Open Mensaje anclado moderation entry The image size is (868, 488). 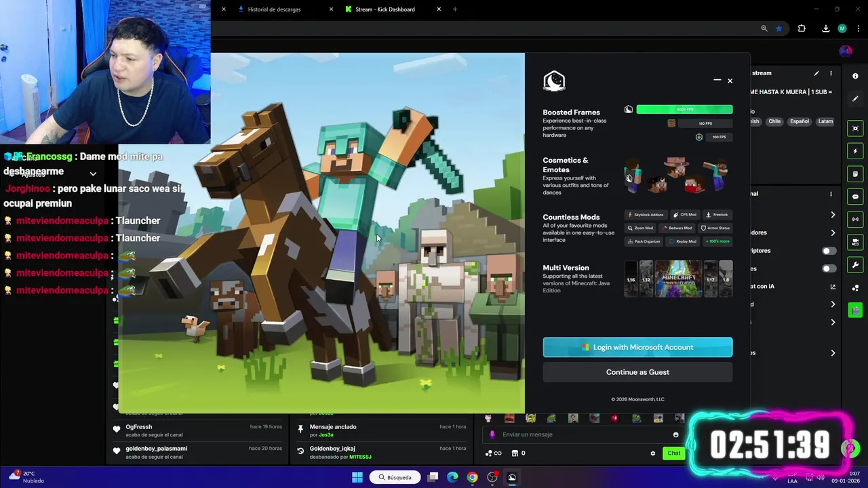(381, 431)
